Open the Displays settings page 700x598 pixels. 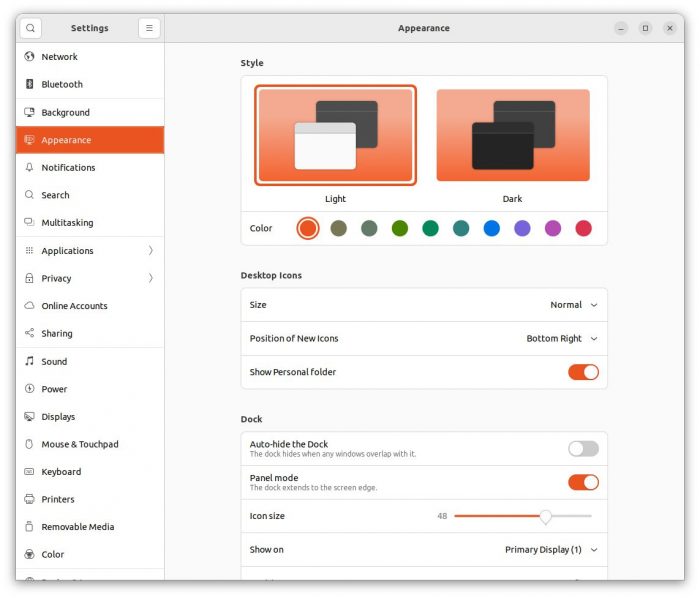pos(58,417)
